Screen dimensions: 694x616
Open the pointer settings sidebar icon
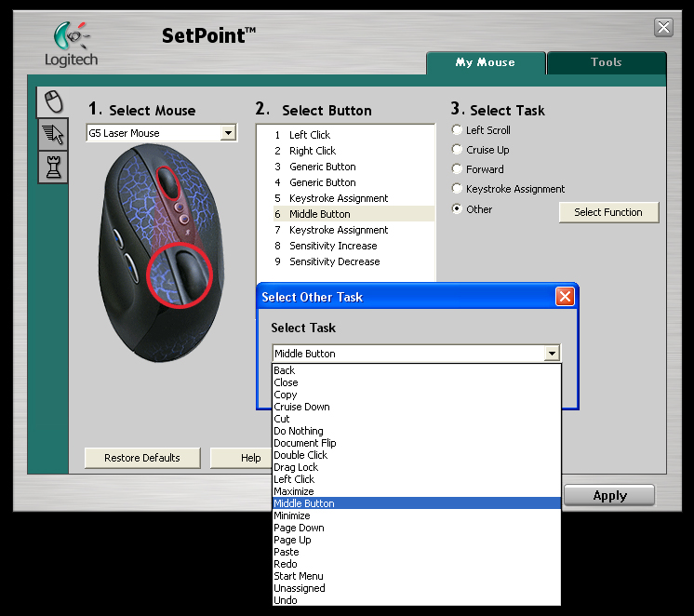coord(54,135)
